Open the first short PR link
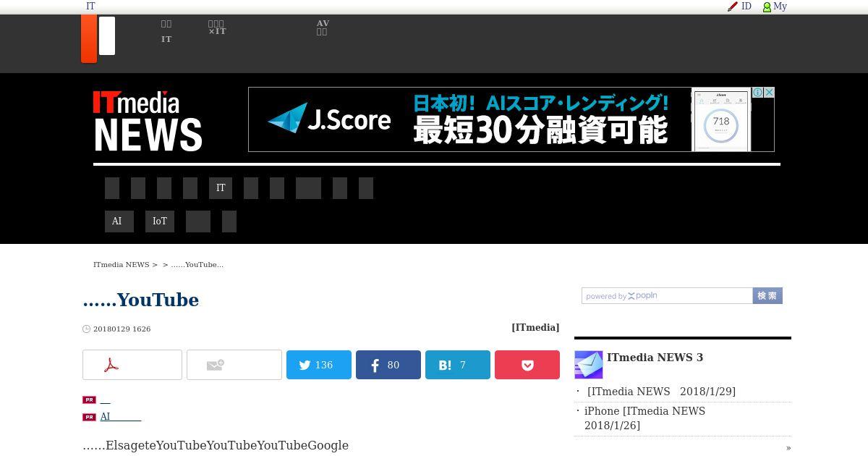Viewport: 868px width, 456px height. (x=106, y=400)
